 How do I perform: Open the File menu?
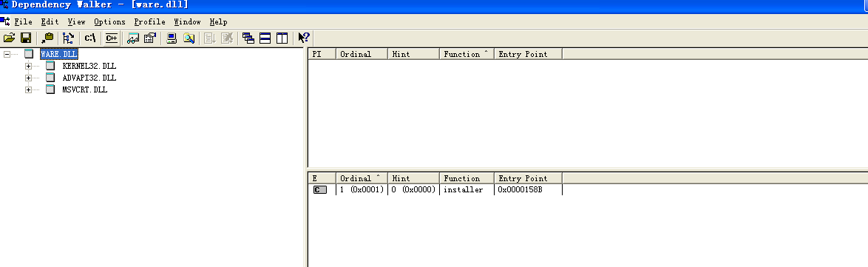(23, 21)
